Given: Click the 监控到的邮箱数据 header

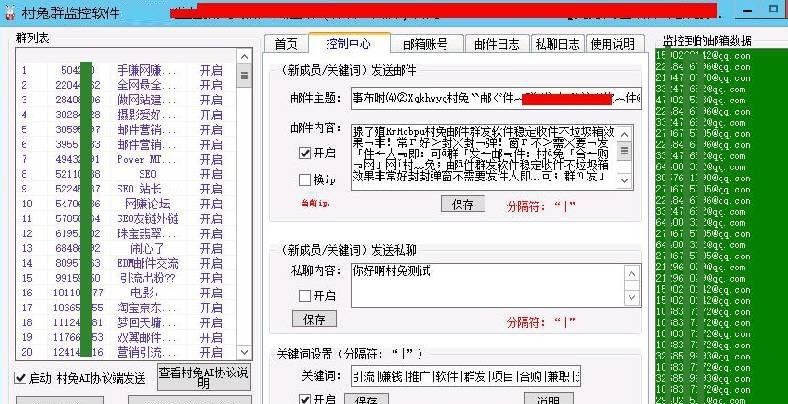Looking at the screenshot, I should (707, 41).
